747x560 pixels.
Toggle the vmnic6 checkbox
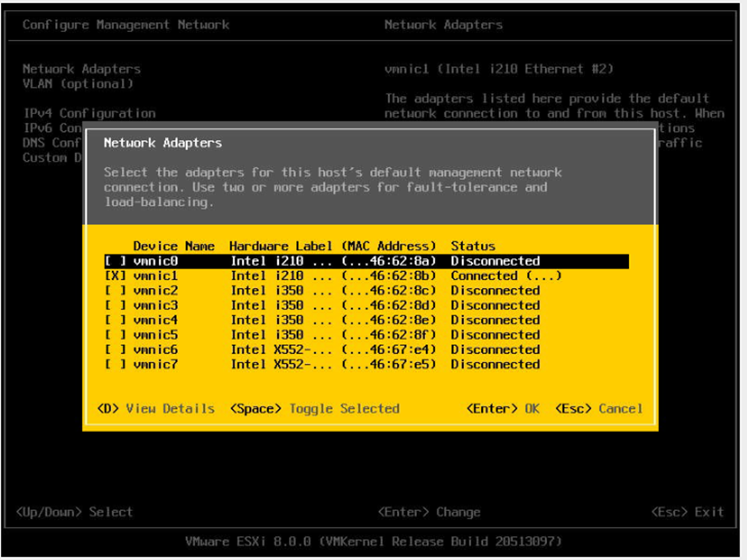(x=116, y=349)
